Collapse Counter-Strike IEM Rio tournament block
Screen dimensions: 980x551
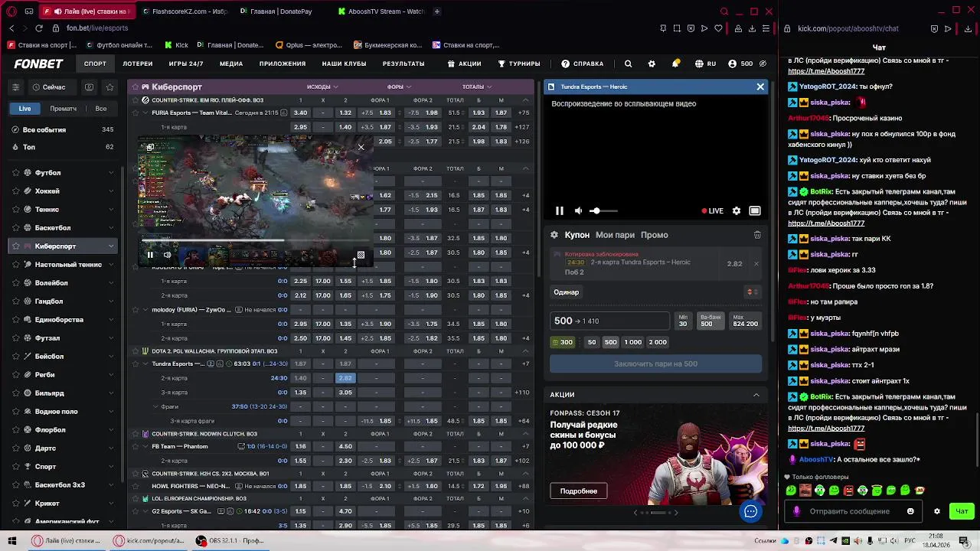525,100
